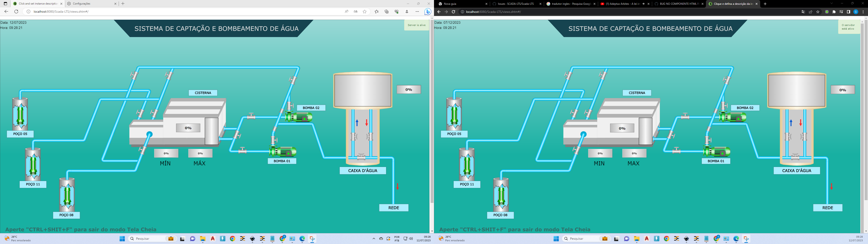Viewport: 868px width, 244px height.
Task: Click the REDE label in the diagram
Action: point(394,208)
